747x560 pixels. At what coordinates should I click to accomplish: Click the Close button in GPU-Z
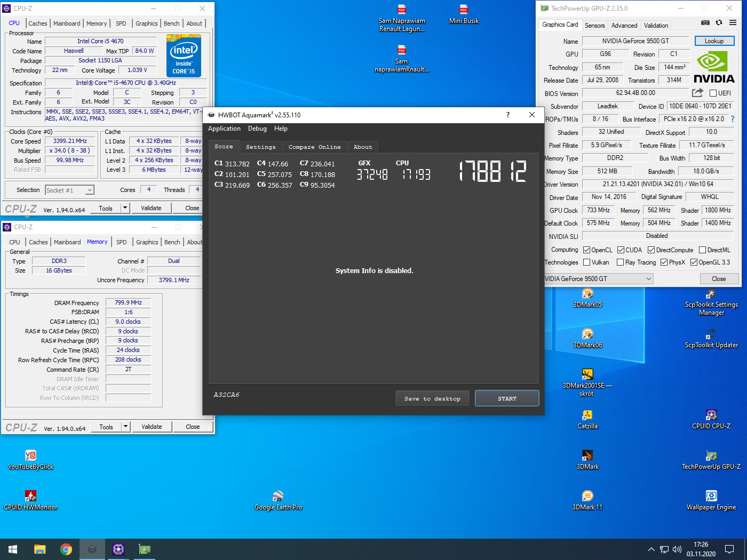click(x=719, y=279)
